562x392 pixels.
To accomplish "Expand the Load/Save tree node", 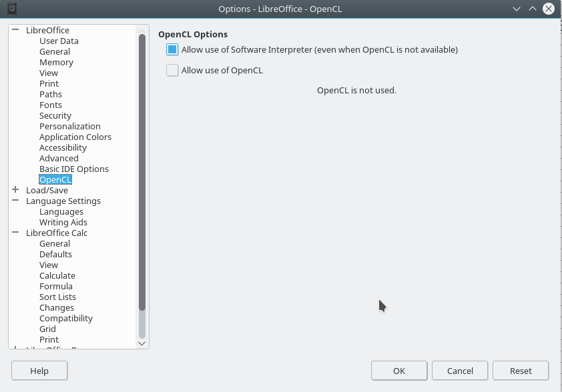I will click(15, 190).
